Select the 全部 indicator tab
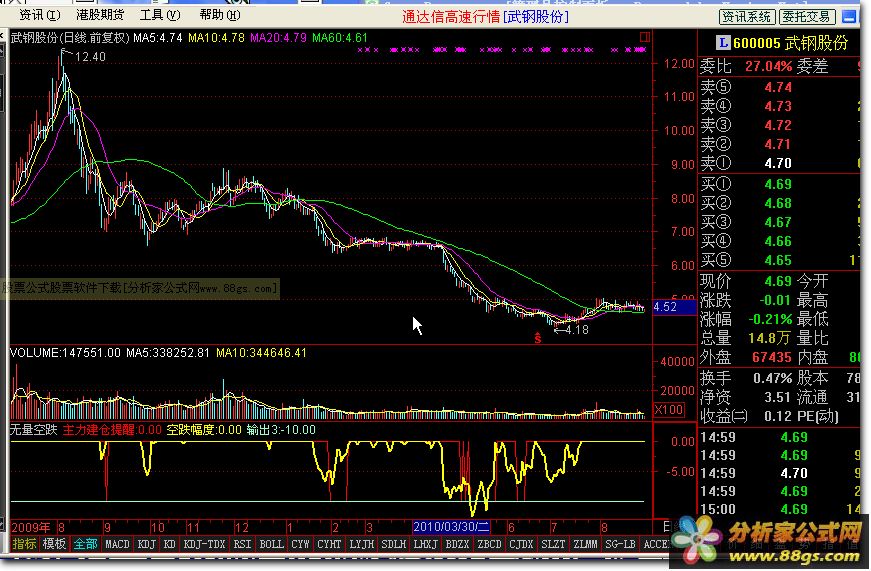This screenshot has width=871, height=571. point(85,544)
